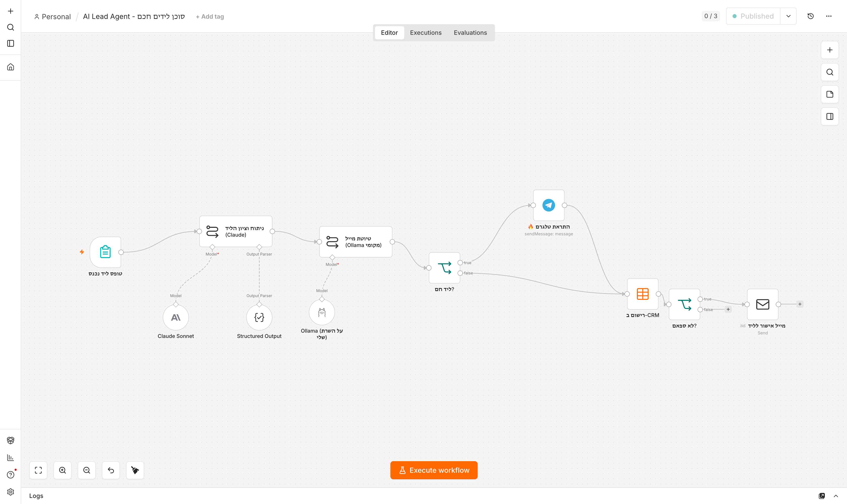Image resolution: width=847 pixels, height=504 pixels.
Task: Tidy up workflow with broom icon
Action: pyautogui.click(x=135, y=470)
